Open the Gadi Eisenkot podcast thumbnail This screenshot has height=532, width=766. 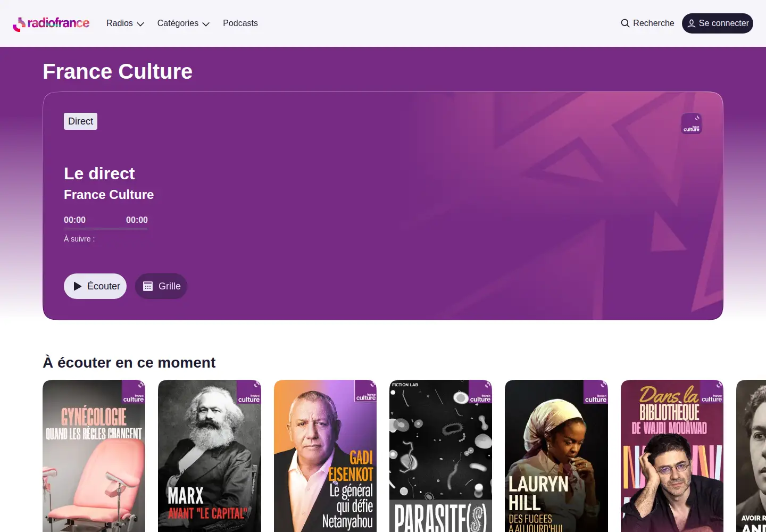point(325,456)
